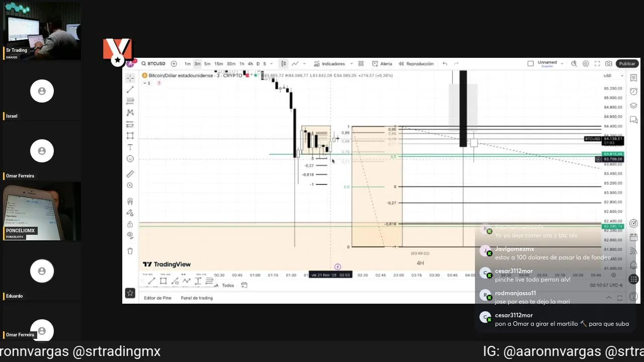Open the forecasting and measurement tools
644x362 pixels.
(130, 124)
